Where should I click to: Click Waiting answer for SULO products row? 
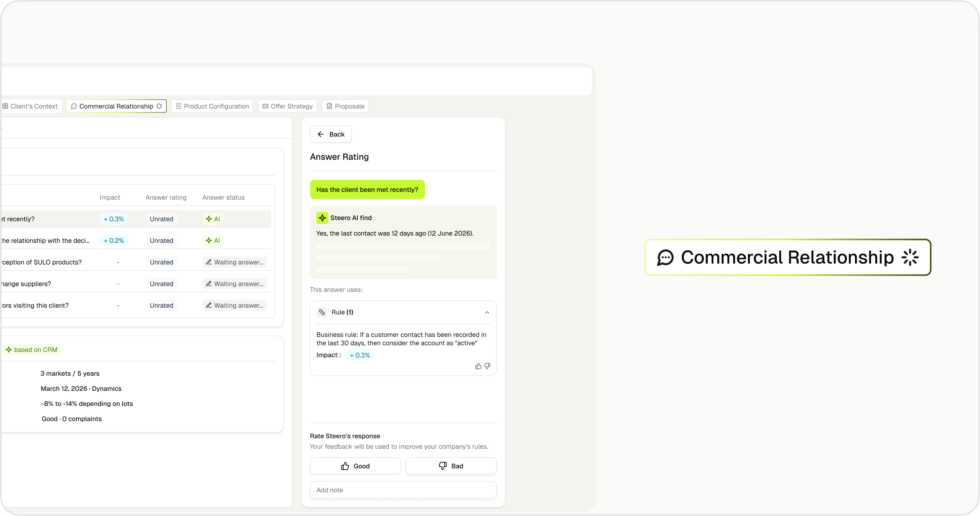pyautogui.click(x=234, y=262)
